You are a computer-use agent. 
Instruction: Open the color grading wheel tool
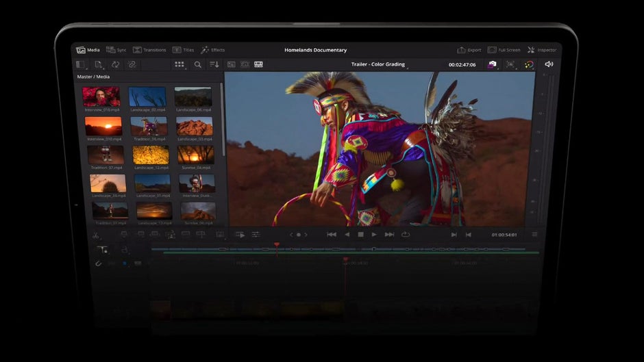coord(529,64)
